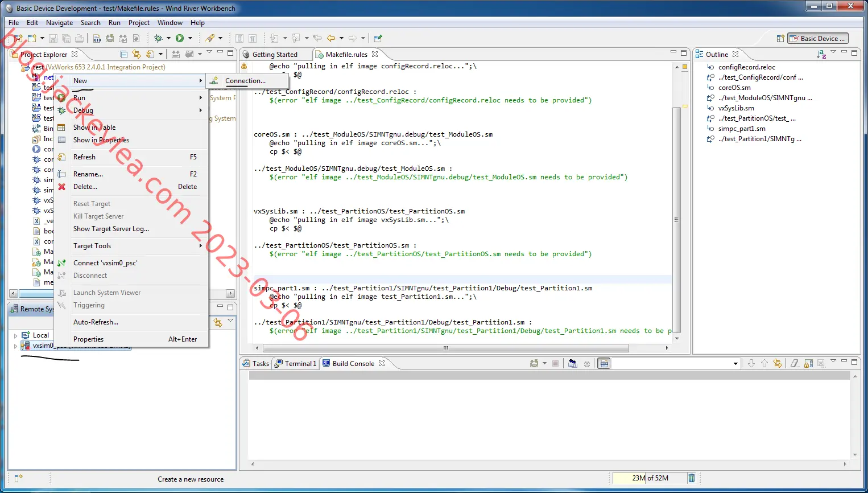Viewport: 868px width, 493px height.
Task: Select Connection... from New submenu
Action: click(x=245, y=81)
